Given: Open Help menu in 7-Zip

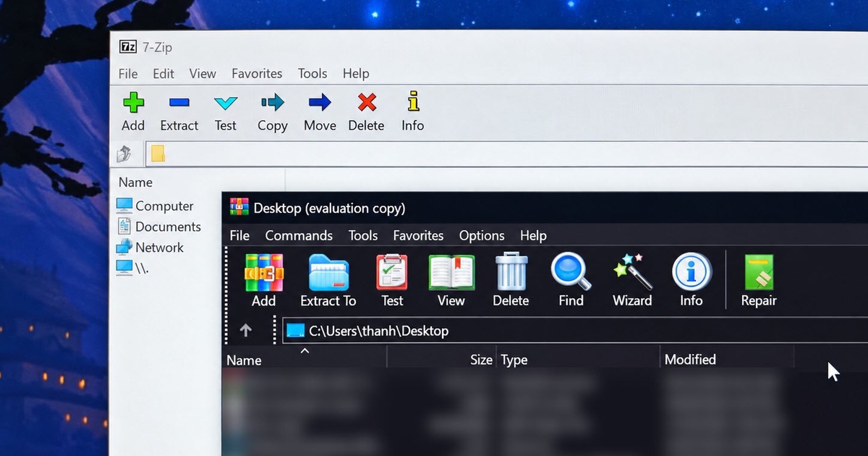Looking at the screenshot, I should (x=356, y=73).
